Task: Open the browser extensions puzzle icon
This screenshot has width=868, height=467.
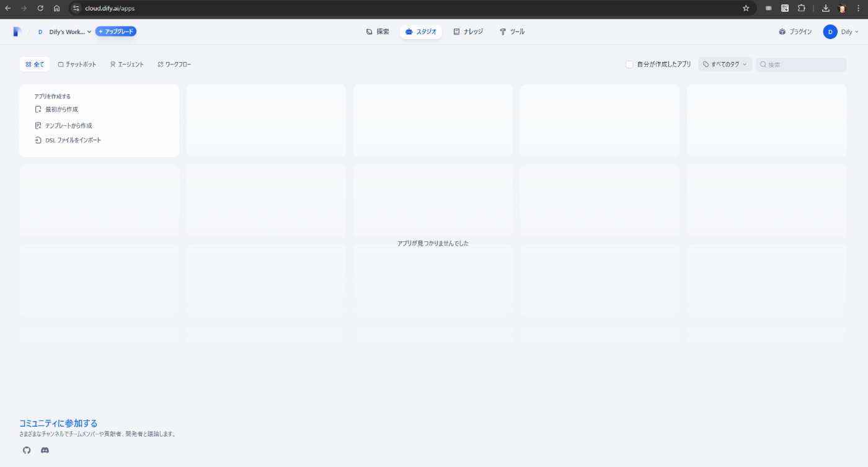Action: pos(801,8)
